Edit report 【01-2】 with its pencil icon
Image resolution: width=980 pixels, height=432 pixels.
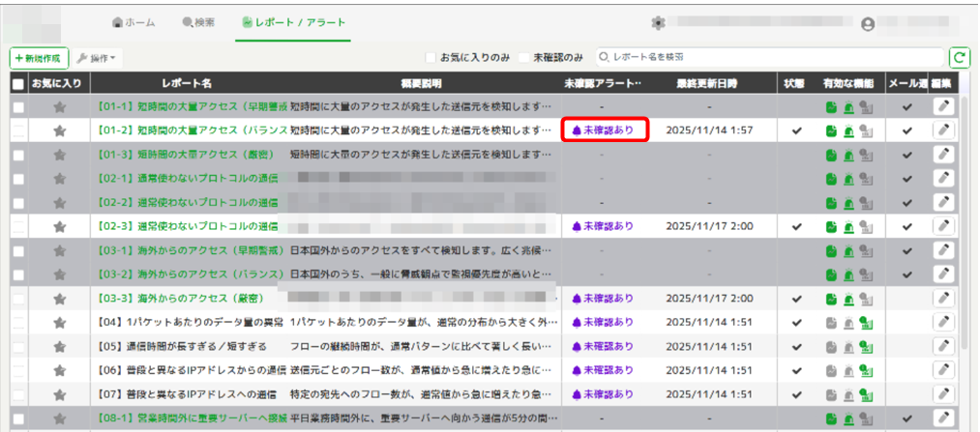point(943,130)
